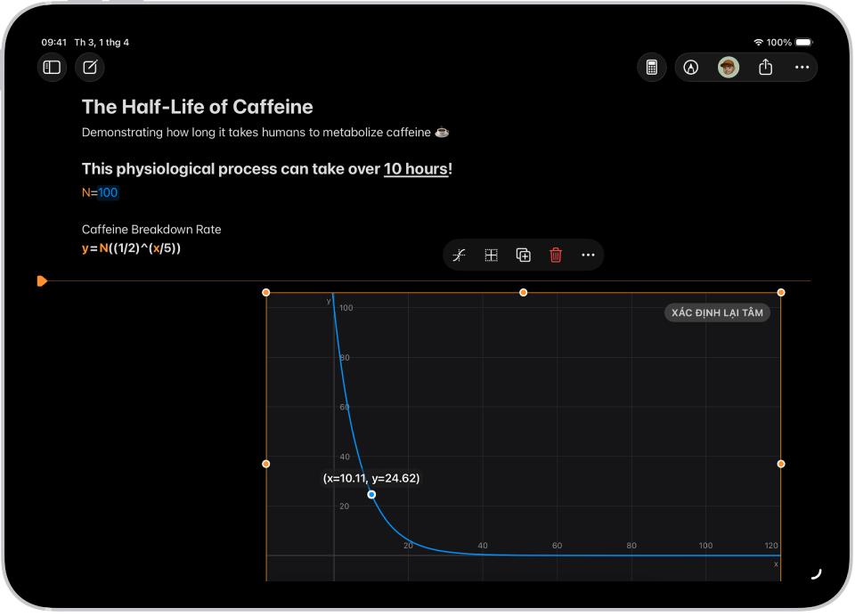Select the top-center graph resize handle
Screen dimensions: 855x616
[x=523, y=293]
